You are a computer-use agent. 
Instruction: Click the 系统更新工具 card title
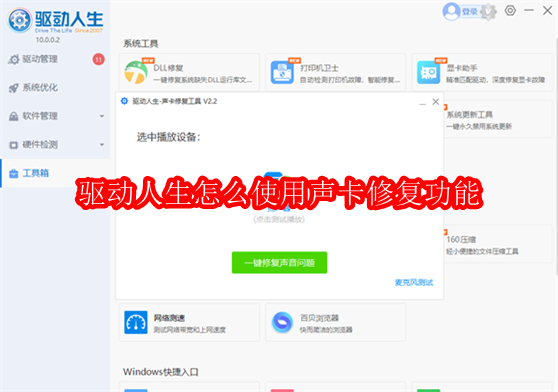point(469,115)
